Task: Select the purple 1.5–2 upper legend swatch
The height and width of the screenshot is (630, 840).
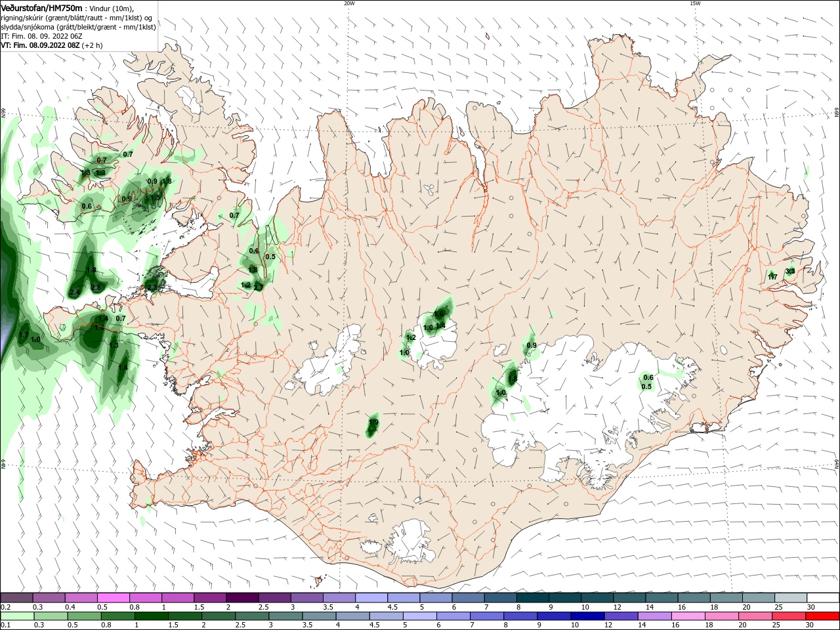Action: coord(210,598)
